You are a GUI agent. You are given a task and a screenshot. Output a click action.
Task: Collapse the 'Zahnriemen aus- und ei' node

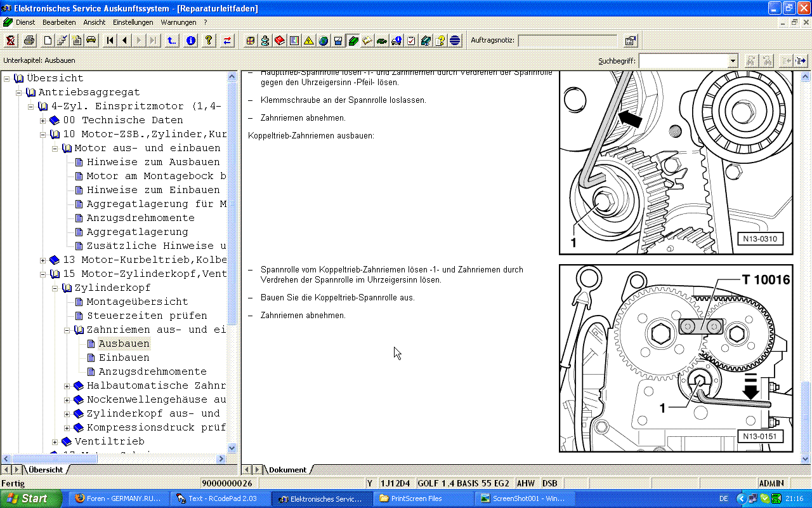pyautogui.click(x=67, y=330)
